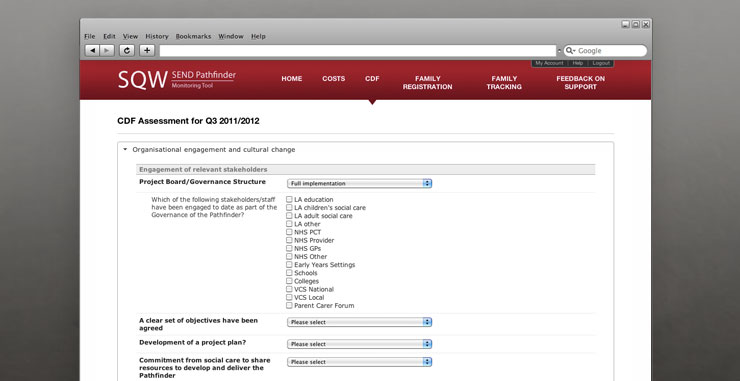Viewport: 740px width, 381px height.
Task: Enable the NHS Provider checkbox
Action: click(x=289, y=240)
